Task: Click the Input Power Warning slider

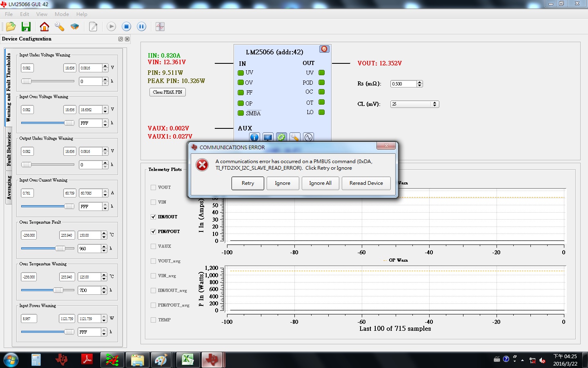Action: tap(48, 332)
